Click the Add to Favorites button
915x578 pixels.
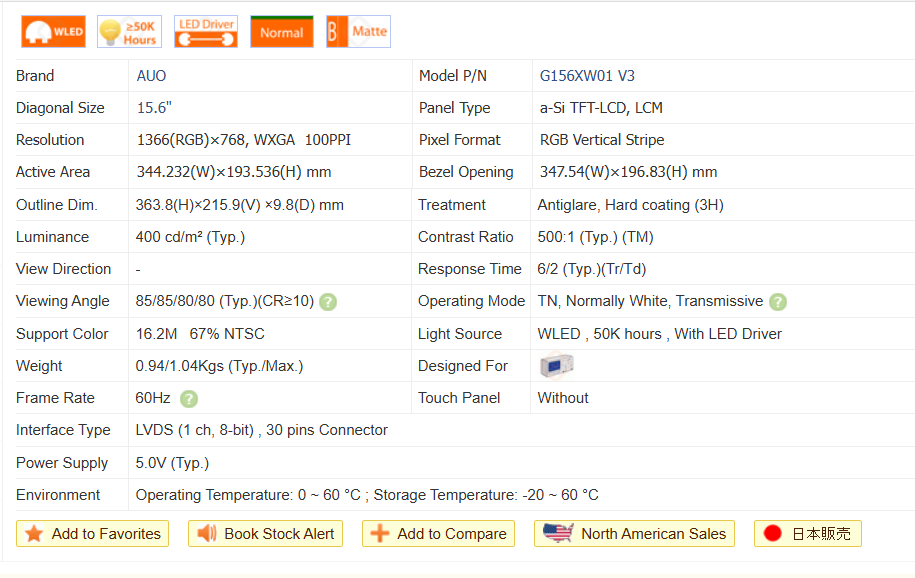(x=93, y=534)
